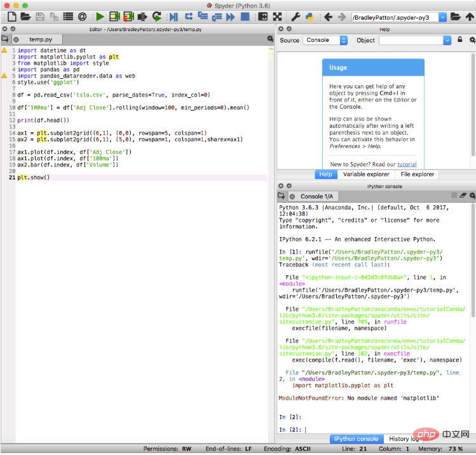
Task: Run the current cell
Action: (114, 17)
